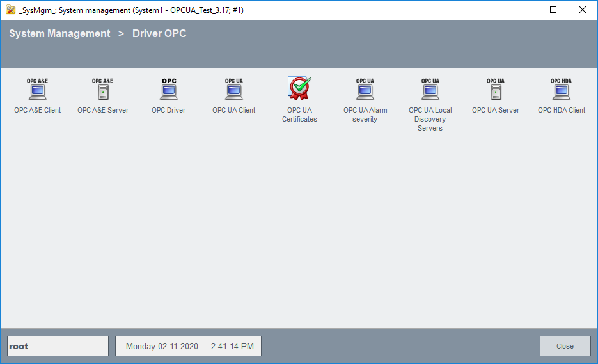Click the 2:41:14 PM time display
Screen dimensions: 598x364
[232, 346]
